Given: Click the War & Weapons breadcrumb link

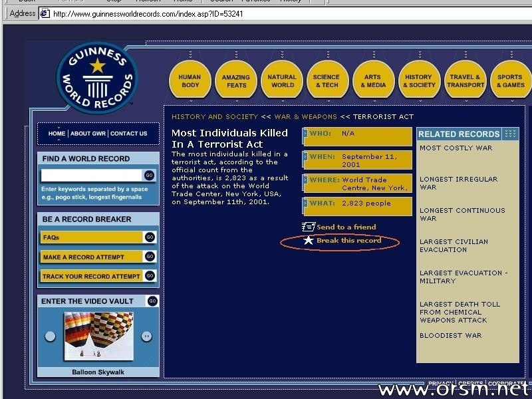Looking at the screenshot, I should click(x=306, y=117).
